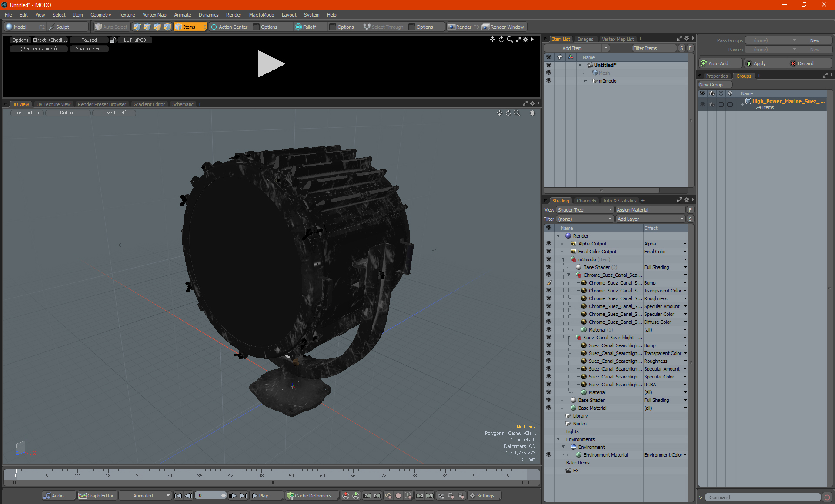Toggle visibility of Untitled scene item

pyautogui.click(x=548, y=65)
